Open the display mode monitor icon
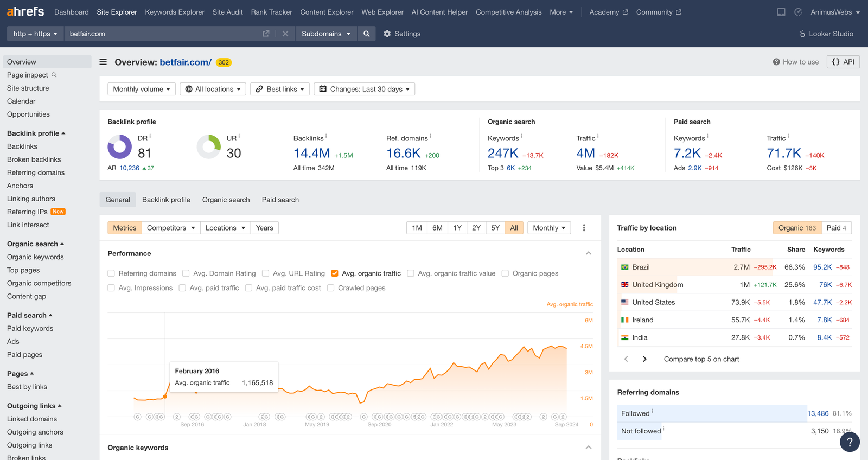The width and height of the screenshot is (868, 460). point(781,12)
